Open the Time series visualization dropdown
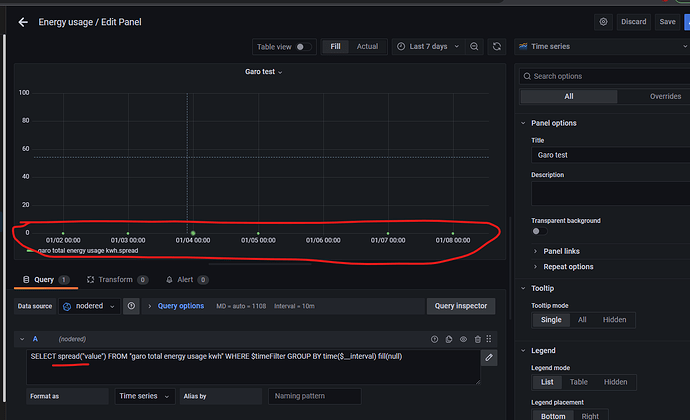 pyautogui.click(x=602, y=46)
